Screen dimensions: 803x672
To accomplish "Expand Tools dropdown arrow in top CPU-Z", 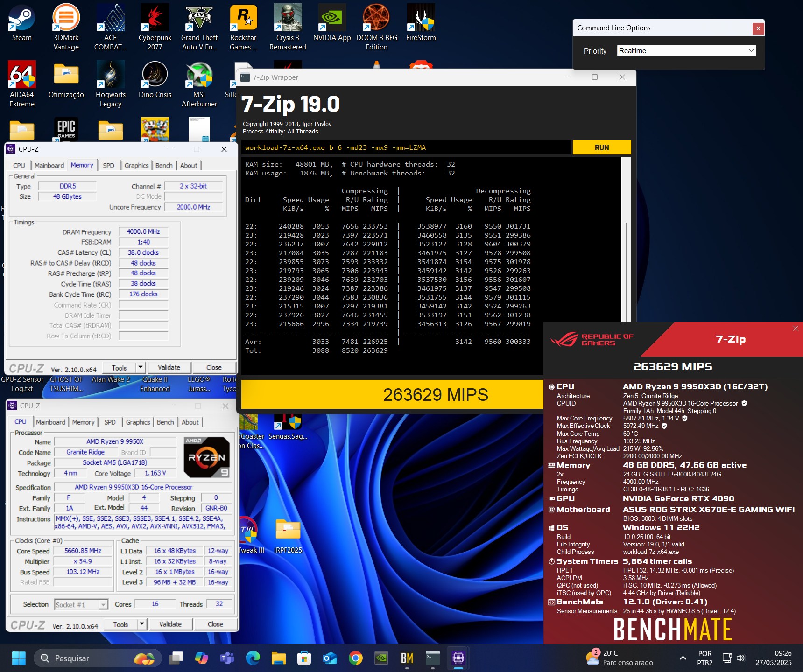I will click(x=141, y=367).
